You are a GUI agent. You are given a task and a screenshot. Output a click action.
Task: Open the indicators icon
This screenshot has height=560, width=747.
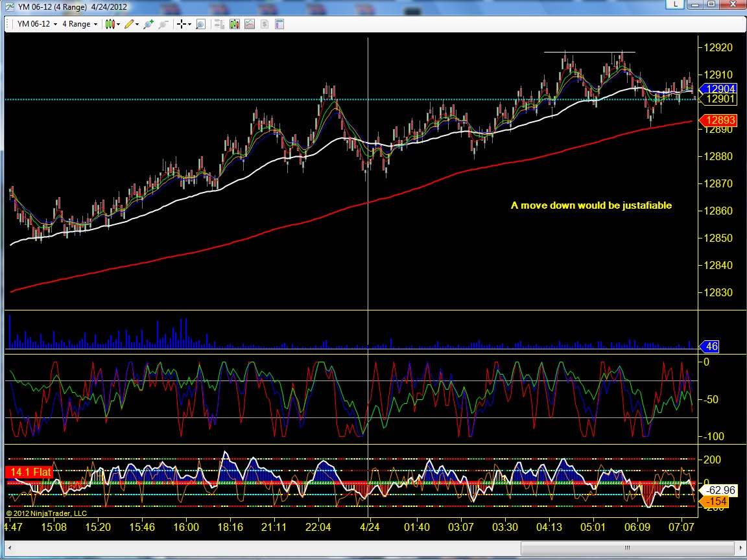coord(250,24)
